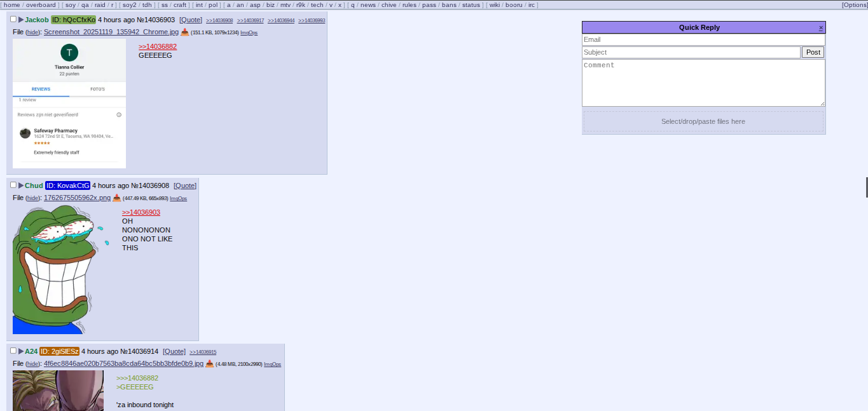Image resolution: width=868 pixels, height=411 pixels.
Task: Open the soy2 board
Action: (x=129, y=5)
